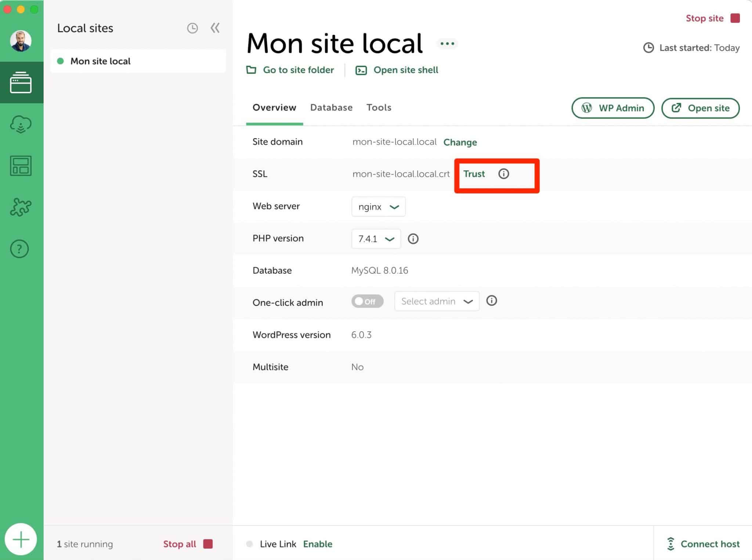Viewport: 752px width, 560px height.
Task: Select Mon site local in sites list
Action: click(138, 61)
